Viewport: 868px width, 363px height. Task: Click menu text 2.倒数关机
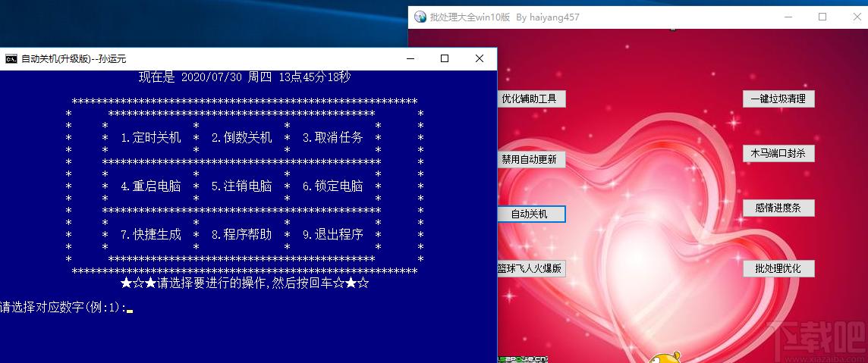(242, 138)
